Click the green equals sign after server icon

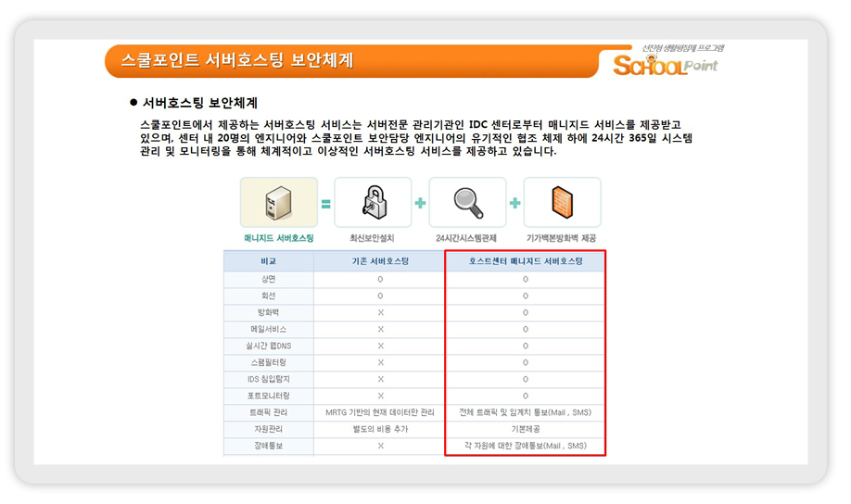[x=326, y=204]
